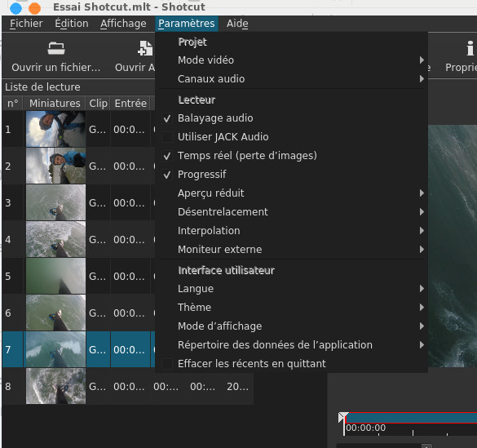Select highlighted playlist clip 7 thumbnail
Viewport: 477px width, 448px height.
55,349
